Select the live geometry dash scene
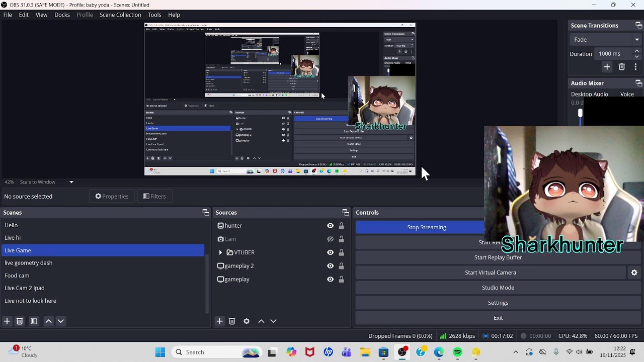Image resolution: width=644 pixels, height=362 pixels. coord(103,263)
